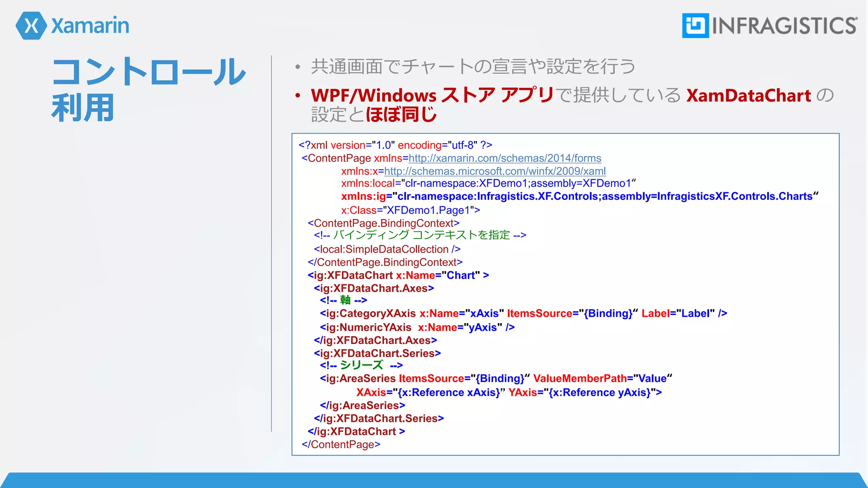Click the closing </ig:XFDataChart.Axes> tag
Viewport: 868px width, 488px height.
click(x=376, y=341)
